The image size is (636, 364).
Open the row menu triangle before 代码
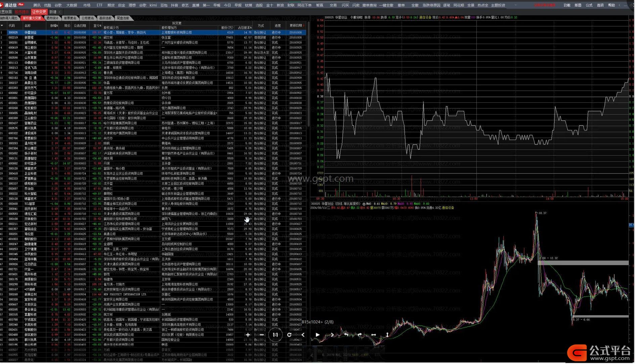tap(2, 26)
